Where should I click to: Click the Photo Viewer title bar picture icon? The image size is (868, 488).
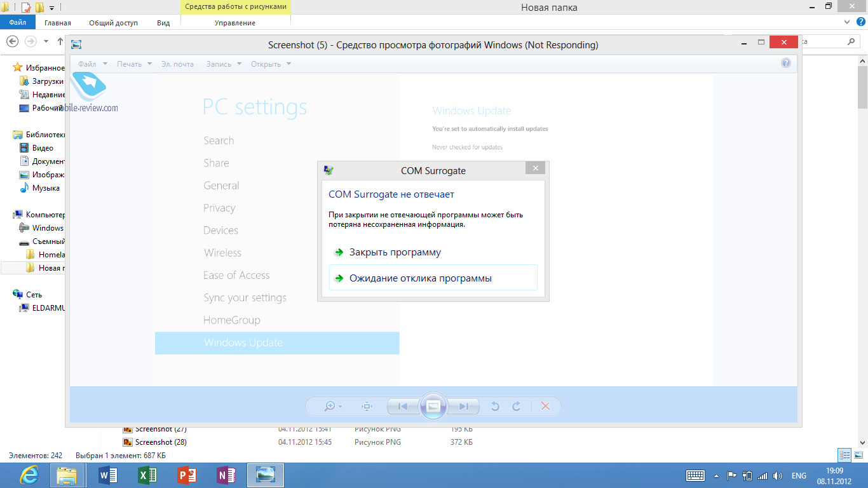click(x=76, y=44)
